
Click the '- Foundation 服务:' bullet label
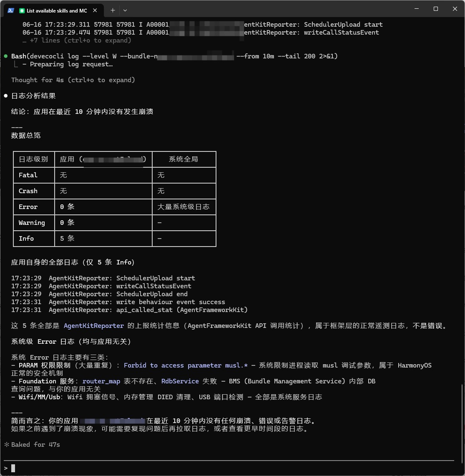45,381
